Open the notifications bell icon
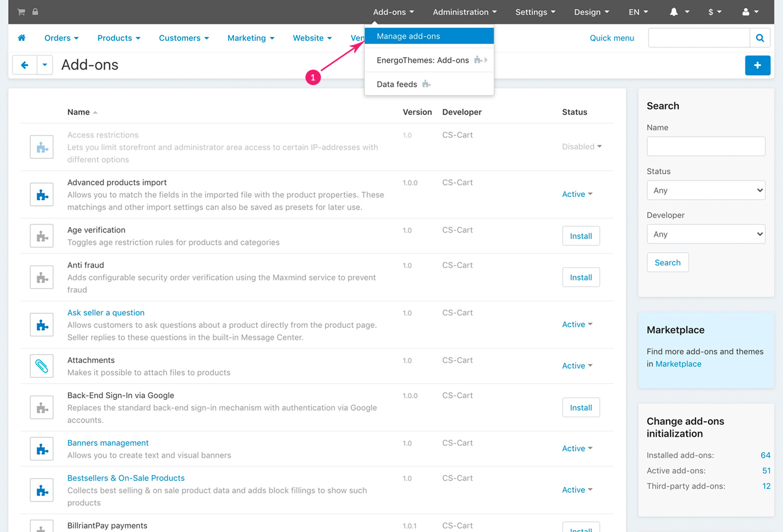Viewport: 783px width, 532px height. click(679, 12)
